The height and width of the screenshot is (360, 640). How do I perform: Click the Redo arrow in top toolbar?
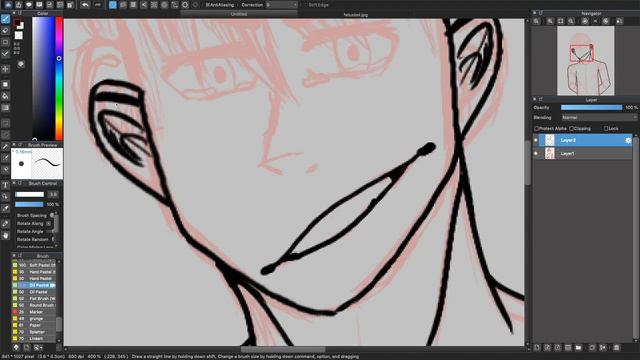click(98, 5)
